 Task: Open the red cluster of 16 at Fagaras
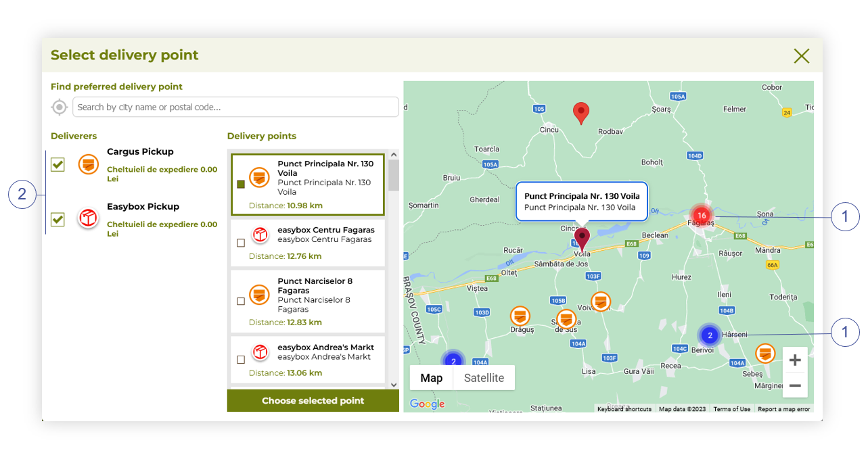[702, 216]
